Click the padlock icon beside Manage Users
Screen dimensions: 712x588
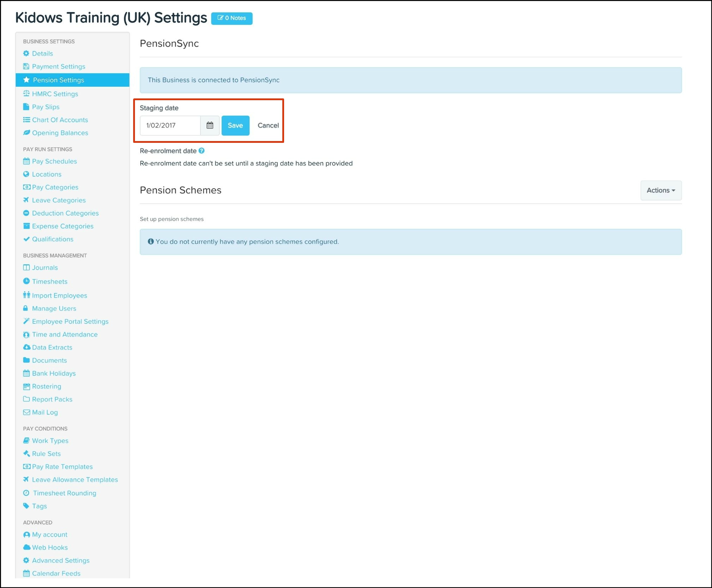coord(26,308)
